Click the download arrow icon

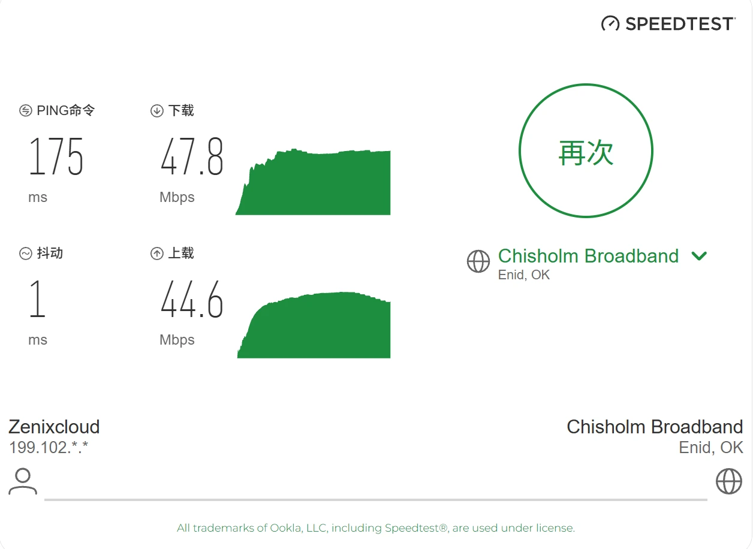pos(157,111)
